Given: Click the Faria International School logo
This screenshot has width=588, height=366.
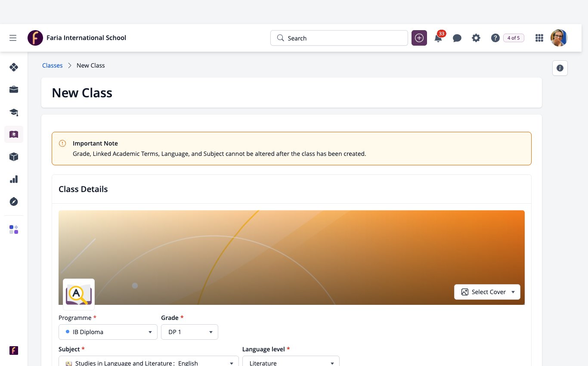Looking at the screenshot, I should [35, 38].
